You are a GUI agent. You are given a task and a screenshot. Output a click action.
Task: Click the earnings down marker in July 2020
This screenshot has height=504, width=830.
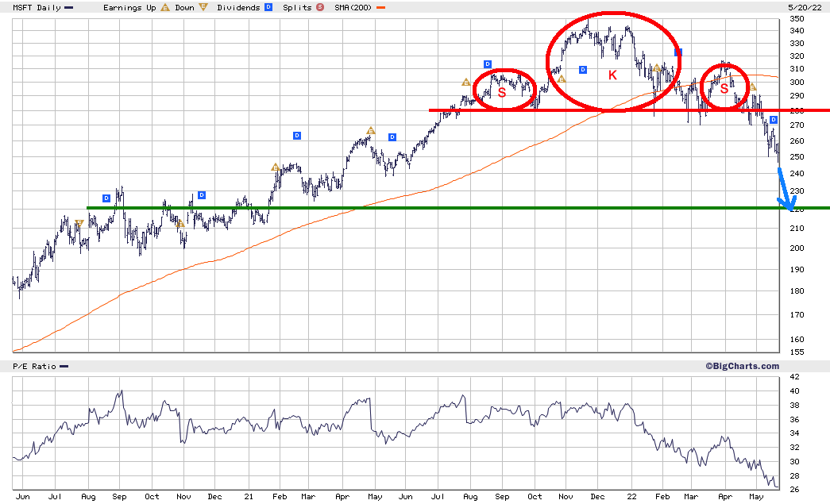coord(79,224)
